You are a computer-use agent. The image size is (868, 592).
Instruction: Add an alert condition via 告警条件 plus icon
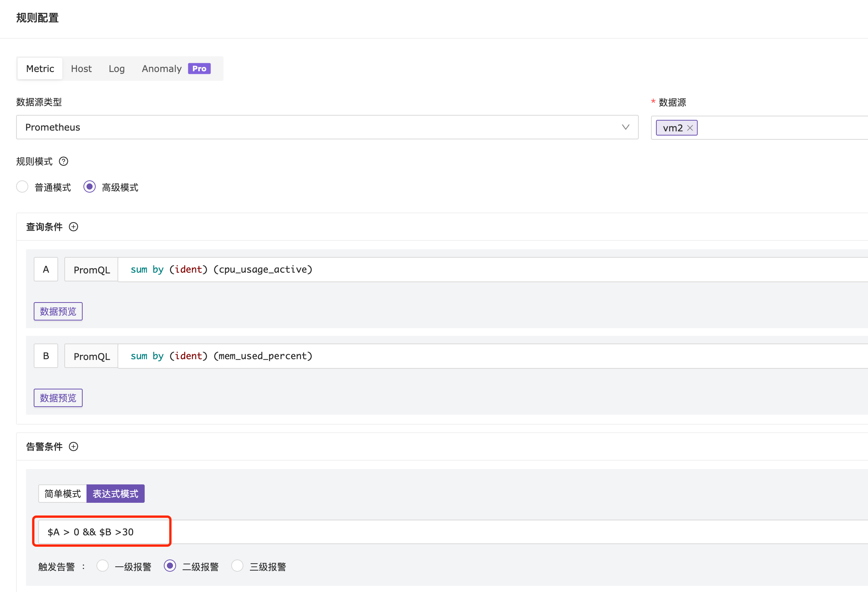point(73,446)
